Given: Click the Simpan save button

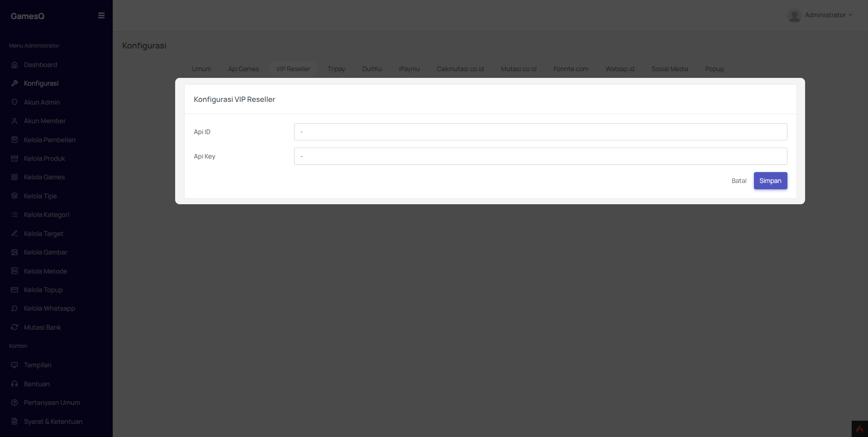Looking at the screenshot, I should coord(770,181).
